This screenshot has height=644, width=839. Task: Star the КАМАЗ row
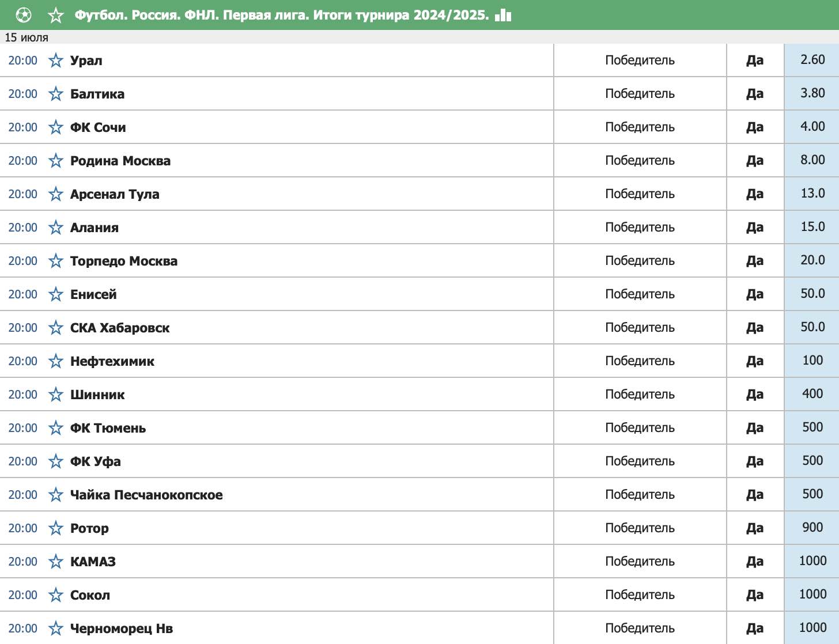point(56,561)
